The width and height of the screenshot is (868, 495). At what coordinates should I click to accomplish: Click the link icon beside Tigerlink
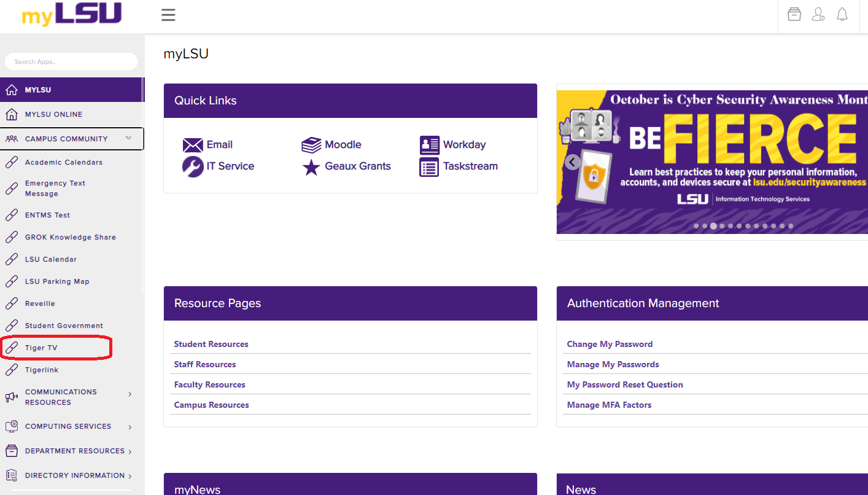click(11, 370)
